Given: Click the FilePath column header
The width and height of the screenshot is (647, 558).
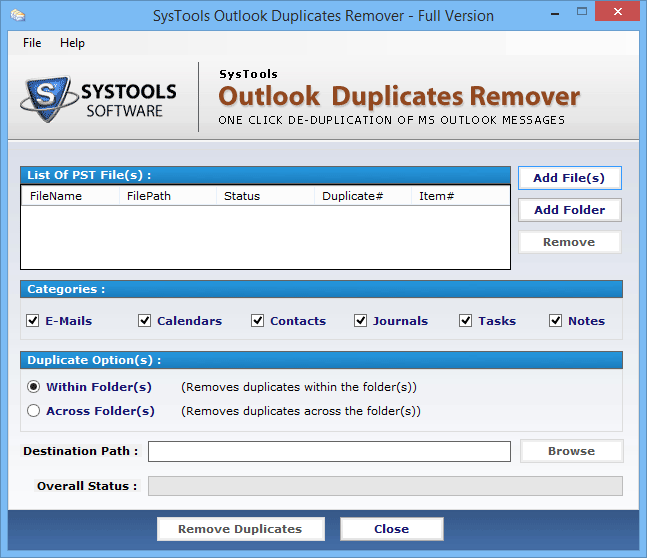Looking at the screenshot, I should coord(168,196).
